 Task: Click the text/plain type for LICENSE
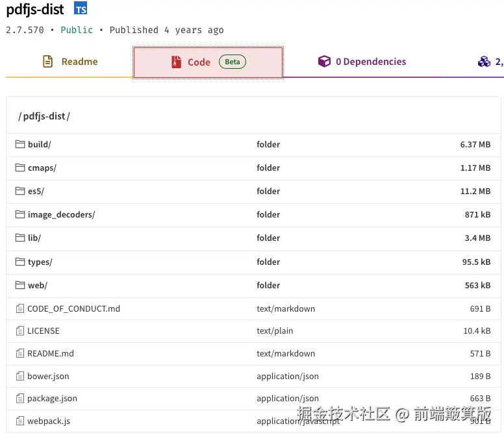275,330
